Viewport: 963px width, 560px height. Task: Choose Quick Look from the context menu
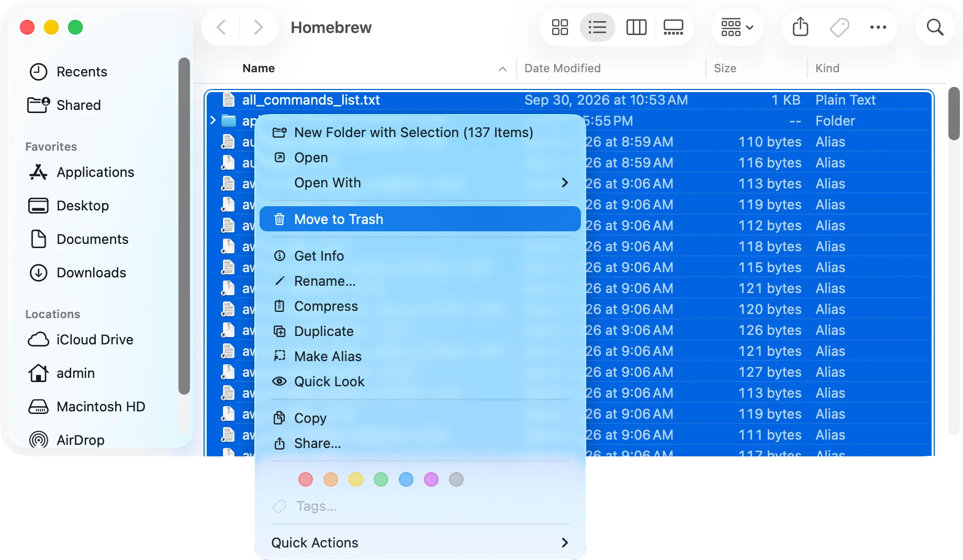pyautogui.click(x=420, y=382)
